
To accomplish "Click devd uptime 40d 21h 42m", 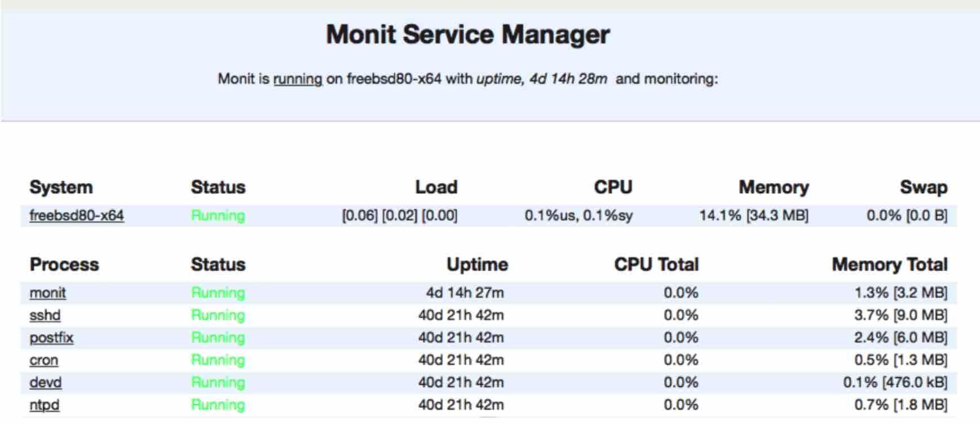I will [x=461, y=382].
